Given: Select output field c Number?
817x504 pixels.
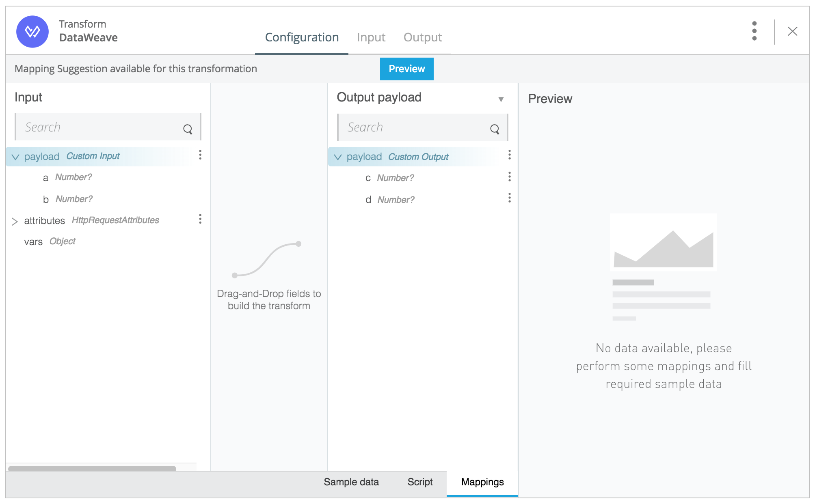Looking at the screenshot, I should tap(389, 178).
